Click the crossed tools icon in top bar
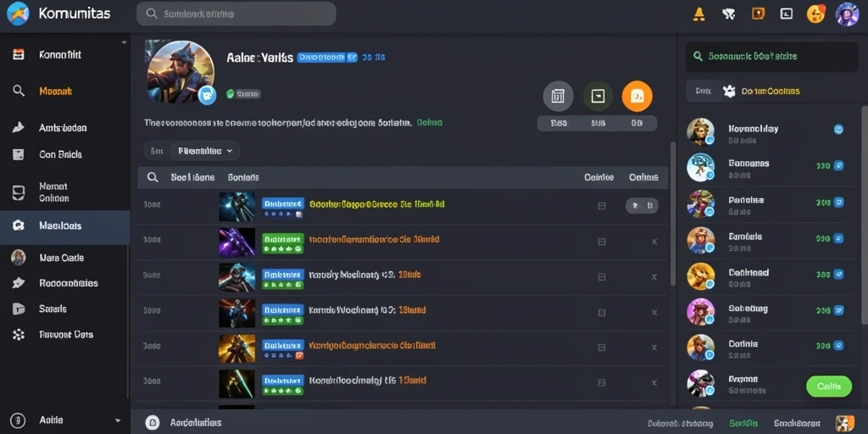 (728, 14)
